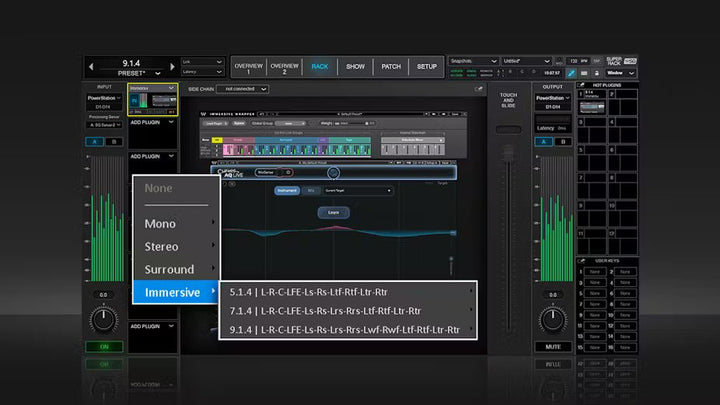
Task: Open the Immersive plugin slot dropdown
Action: tap(152, 88)
